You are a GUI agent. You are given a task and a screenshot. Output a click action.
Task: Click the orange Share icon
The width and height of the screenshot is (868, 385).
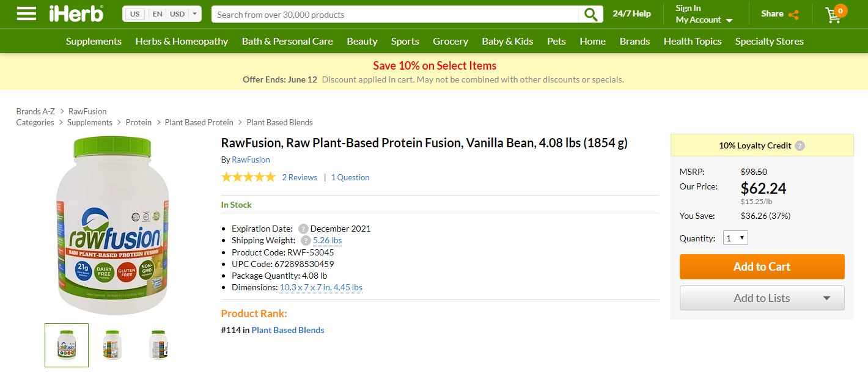pos(793,14)
